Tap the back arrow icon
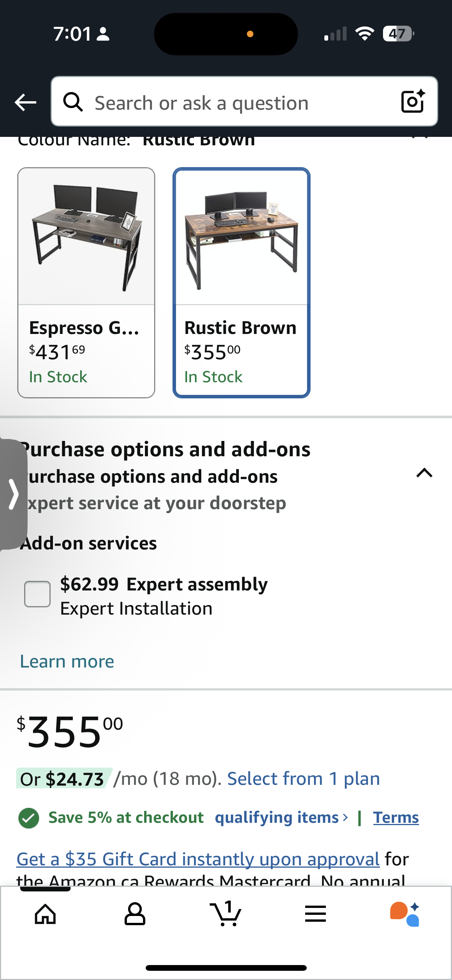This screenshot has height=980, width=452. tap(25, 102)
